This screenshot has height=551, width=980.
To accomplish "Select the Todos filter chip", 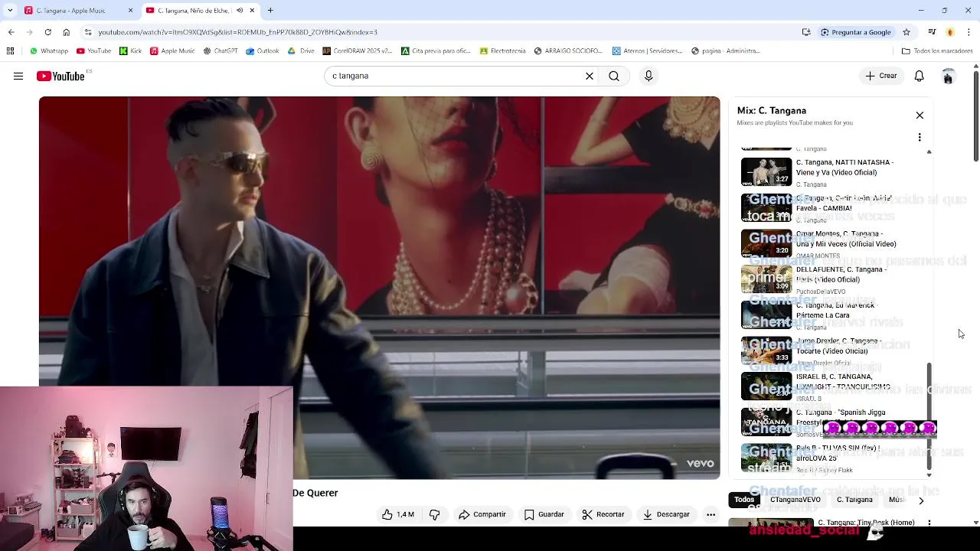I will (x=744, y=500).
